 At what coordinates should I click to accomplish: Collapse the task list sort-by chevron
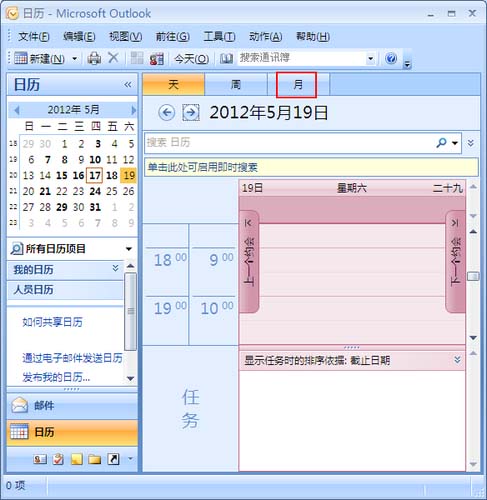pos(457,360)
